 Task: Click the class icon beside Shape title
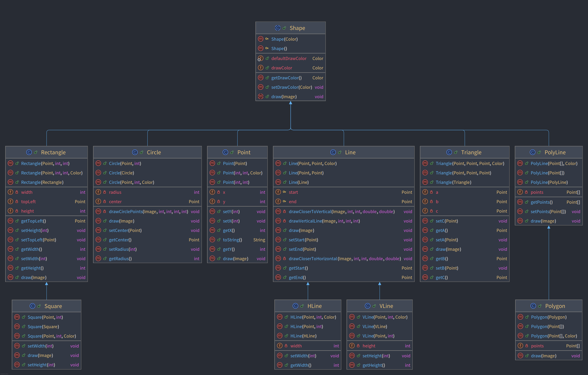tap(277, 28)
